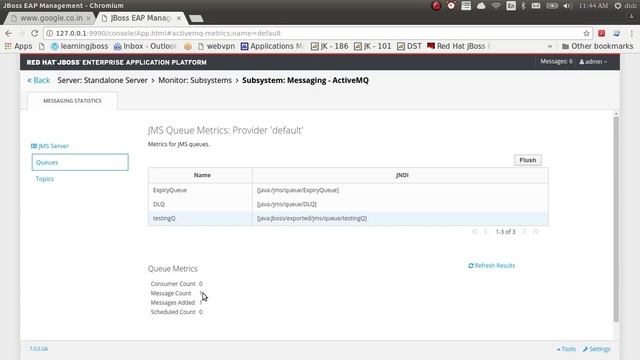Open Red Hat JBoss bookmark
Screen dimensions: 640x360
[x=458, y=46]
